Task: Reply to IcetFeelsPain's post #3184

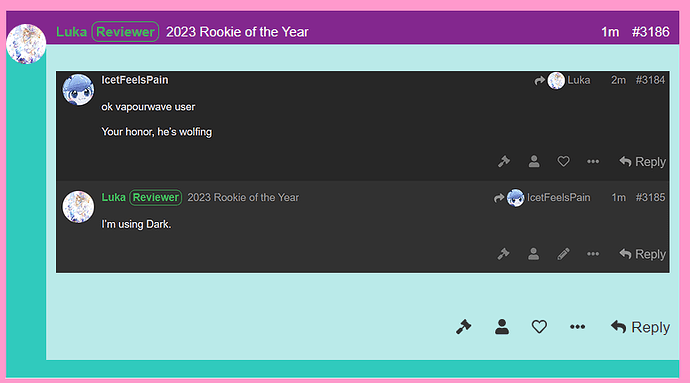Action: (642, 162)
